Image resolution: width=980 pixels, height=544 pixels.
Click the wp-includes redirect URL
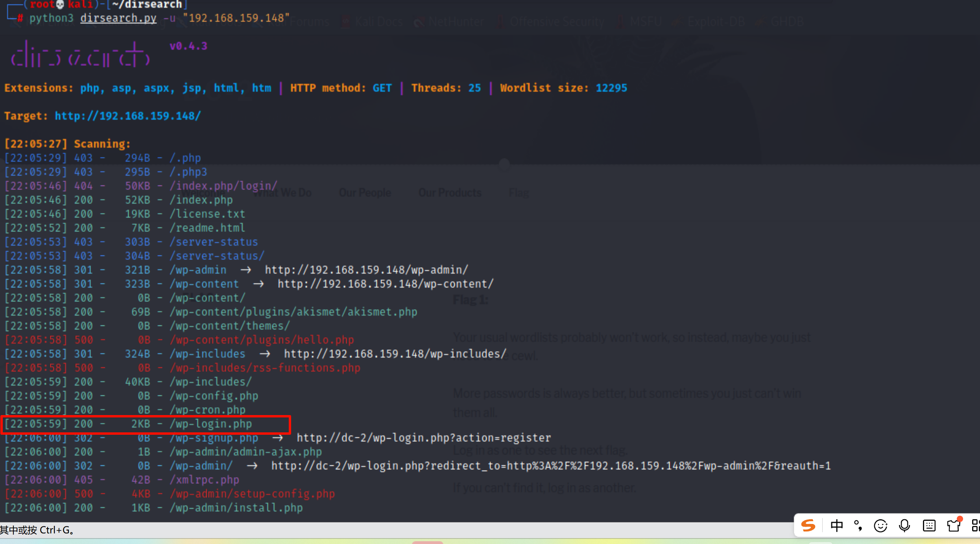(395, 354)
